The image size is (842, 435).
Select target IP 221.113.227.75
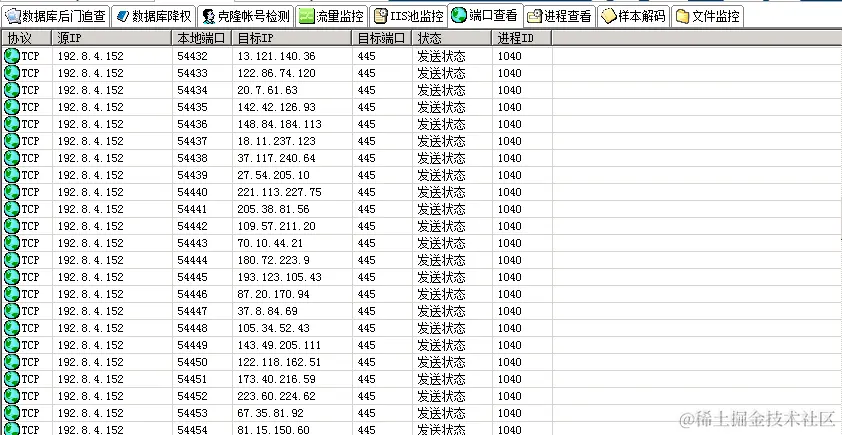[x=279, y=192]
